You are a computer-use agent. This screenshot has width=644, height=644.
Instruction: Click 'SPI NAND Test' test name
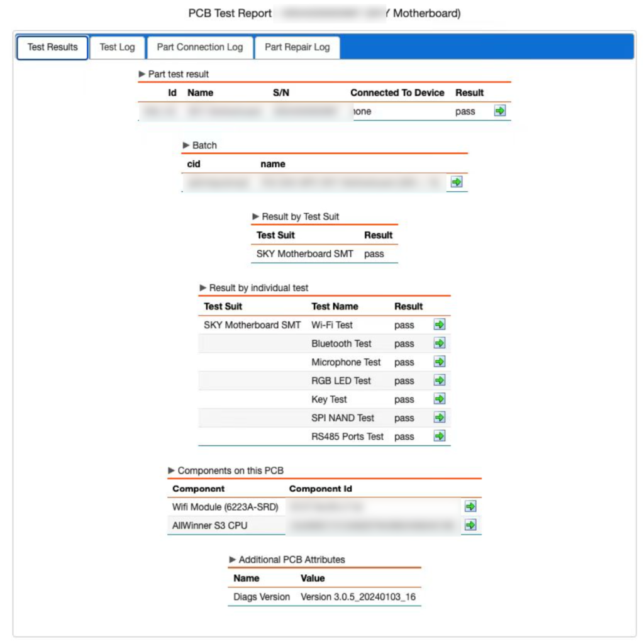click(343, 418)
